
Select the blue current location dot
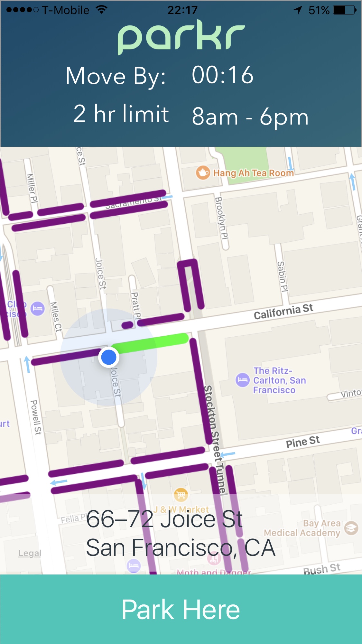coord(109,357)
